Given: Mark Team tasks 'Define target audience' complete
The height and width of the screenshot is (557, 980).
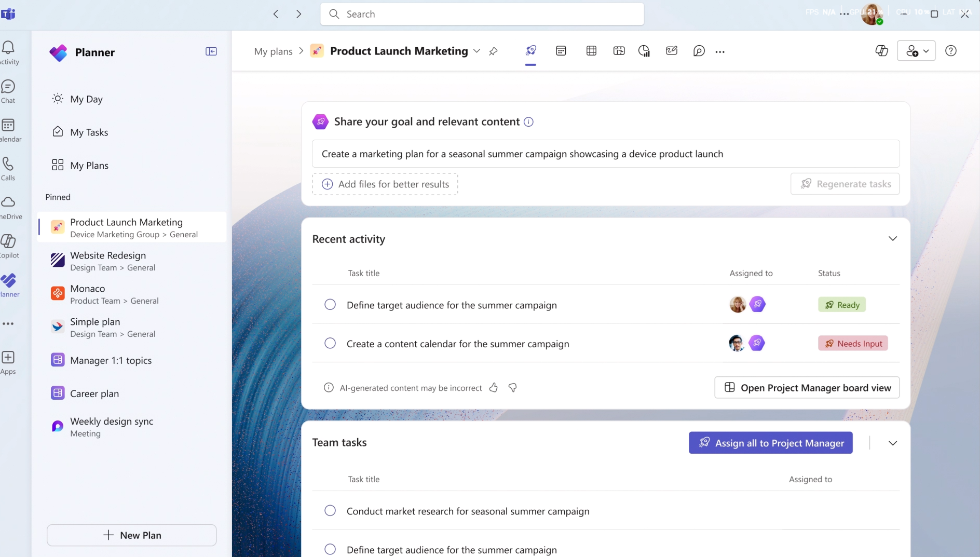Looking at the screenshot, I should pyautogui.click(x=330, y=549).
